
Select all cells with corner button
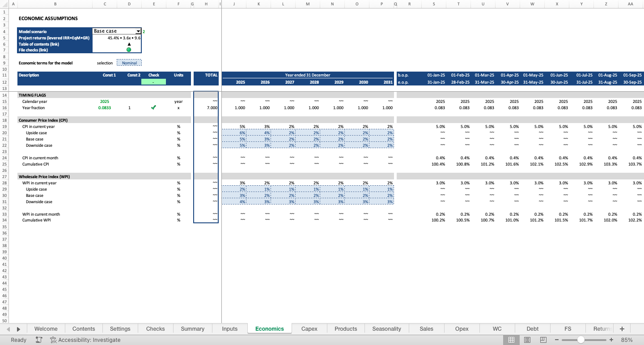[4, 4]
